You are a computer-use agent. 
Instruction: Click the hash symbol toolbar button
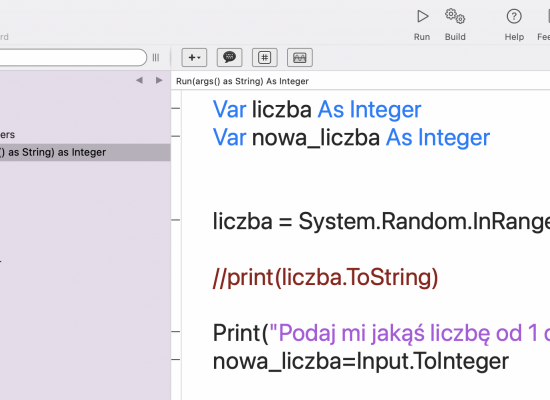pos(264,58)
